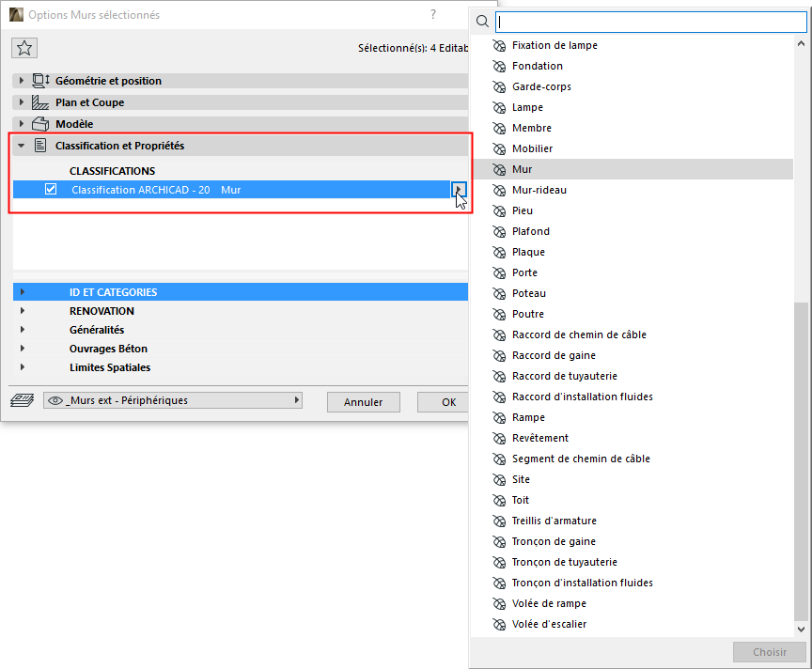This screenshot has width=812, height=669.
Task: Select Mur classification in list
Action: click(x=633, y=169)
